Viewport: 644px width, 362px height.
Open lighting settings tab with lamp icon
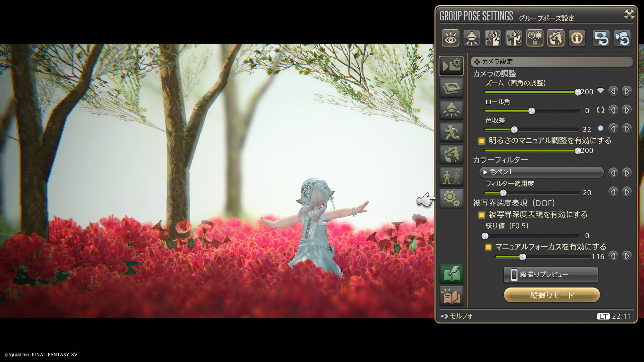451,110
